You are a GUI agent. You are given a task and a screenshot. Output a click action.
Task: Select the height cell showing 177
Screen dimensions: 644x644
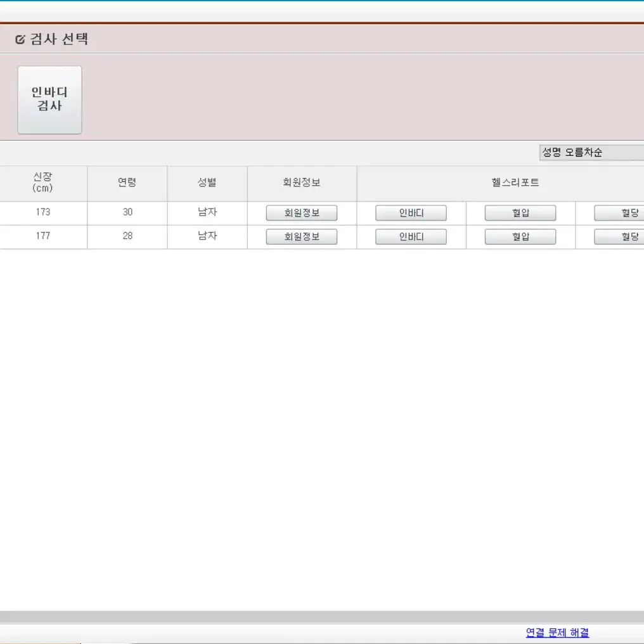click(x=43, y=236)
